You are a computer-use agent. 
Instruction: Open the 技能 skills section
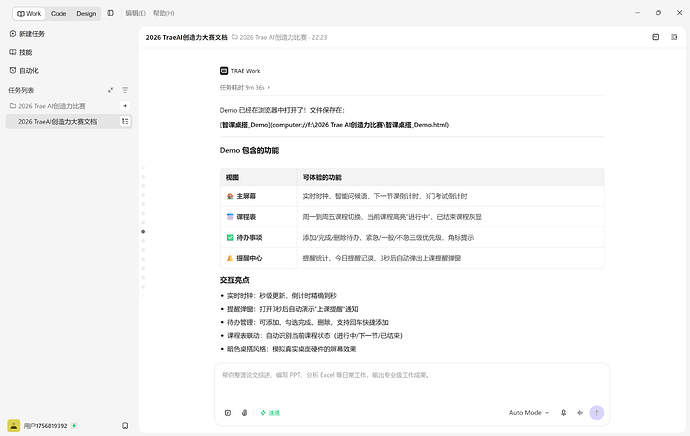pos(21,52)
